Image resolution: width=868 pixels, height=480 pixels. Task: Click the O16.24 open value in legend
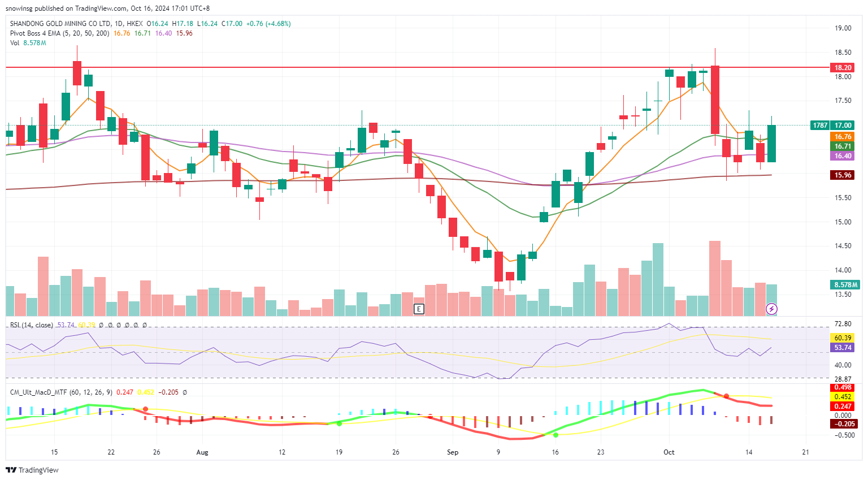[x=157, y=24]
